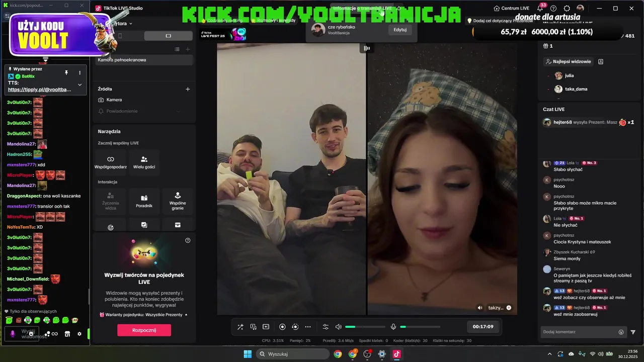This screenshot has height=362, width=644.
Task: Open scene list view icon
Action: click(x=177, y=49)
